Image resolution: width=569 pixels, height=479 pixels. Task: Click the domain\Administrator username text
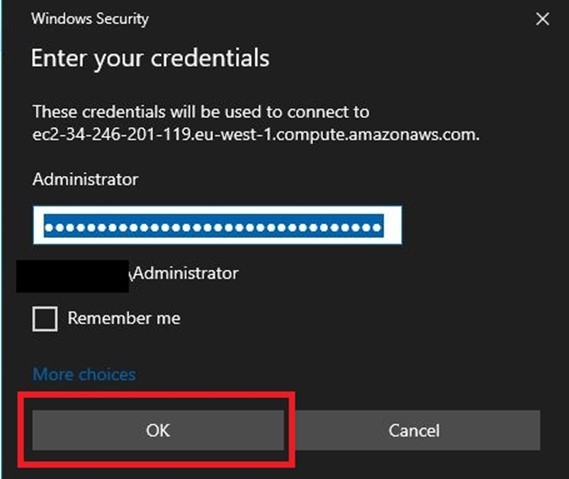185,273
